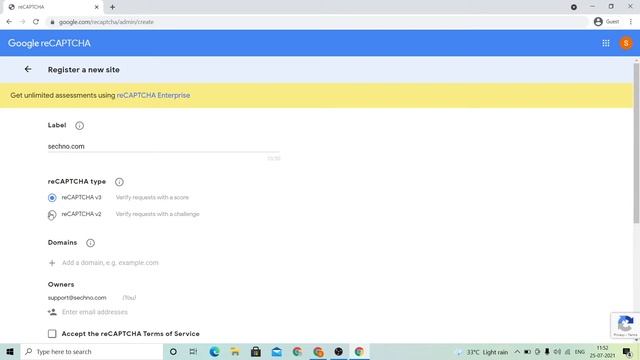Click the reCAPTCHA badge at bottom right
The image size is (640, 360).
[625, 326]
